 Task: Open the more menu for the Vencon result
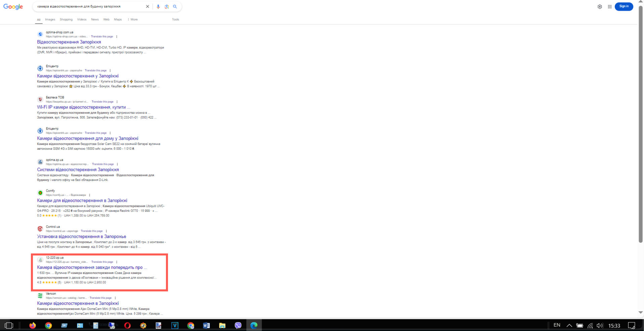tap(115, 298)
